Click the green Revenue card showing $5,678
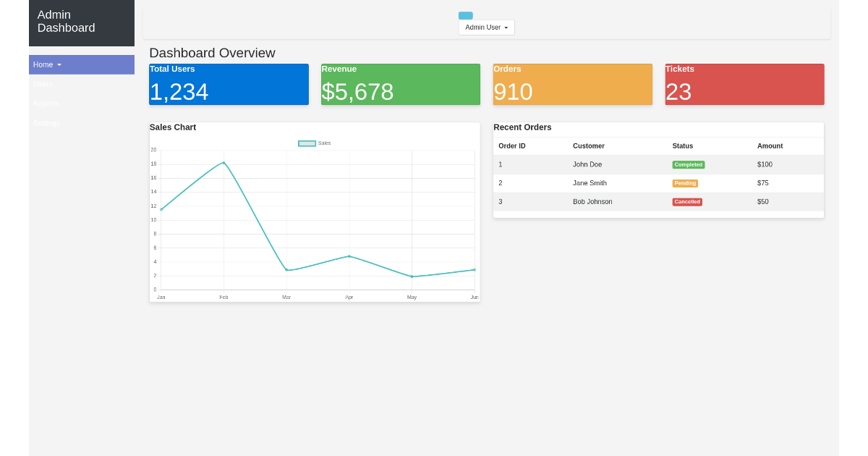 point(401,84)
